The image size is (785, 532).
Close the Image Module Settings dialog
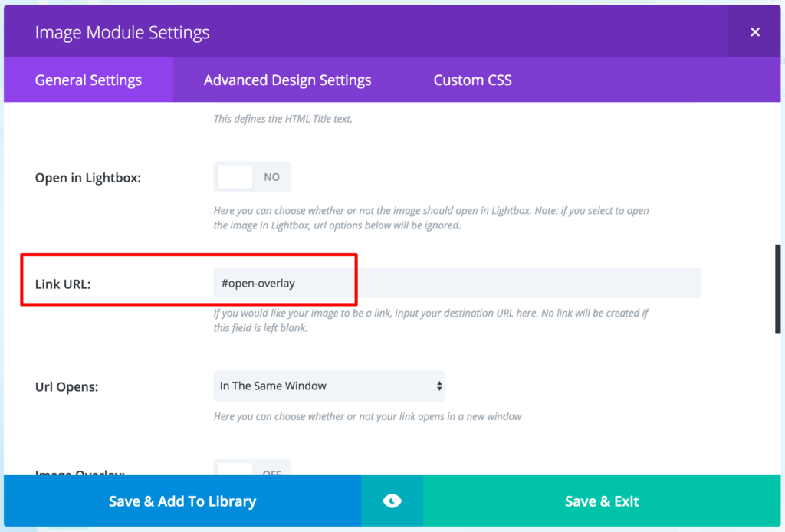coord(755,32)
